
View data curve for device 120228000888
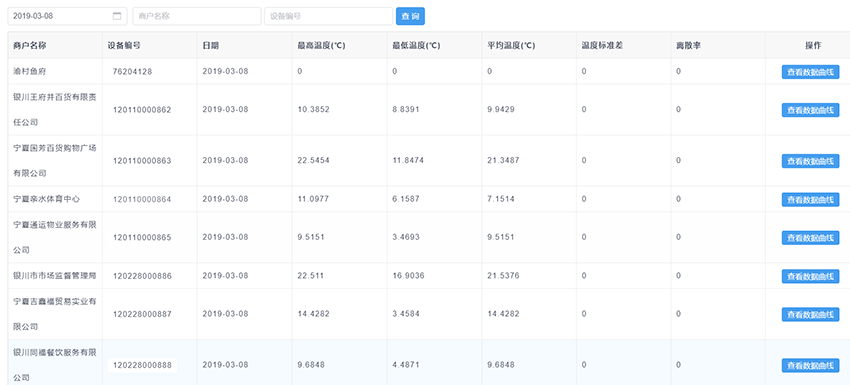point(810,365)
